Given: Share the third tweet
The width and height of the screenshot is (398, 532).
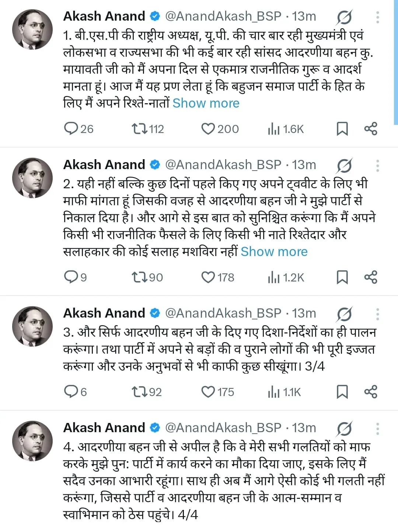Looking at the screenshot, I should tap(370, 392).
